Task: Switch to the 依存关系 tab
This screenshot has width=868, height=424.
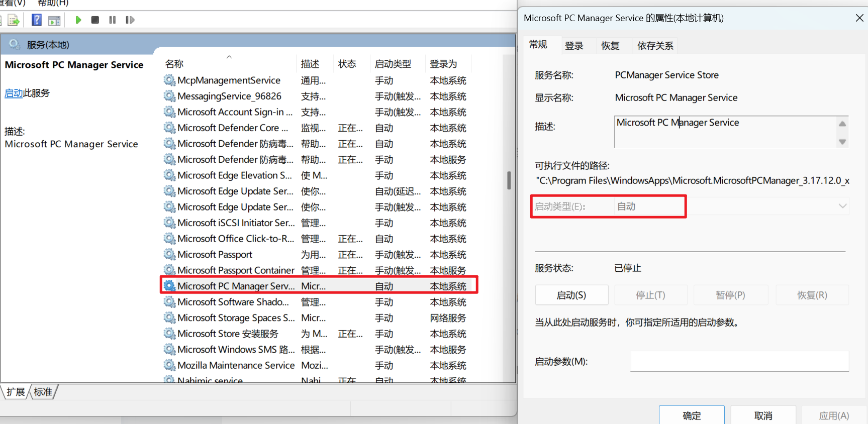Action: click(655, 46)
